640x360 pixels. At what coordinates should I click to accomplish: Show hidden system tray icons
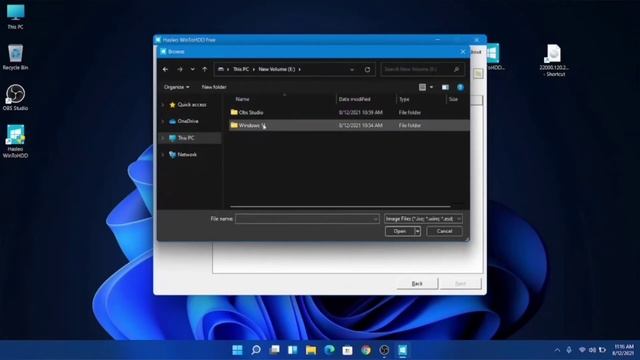(x=557, y=350)
